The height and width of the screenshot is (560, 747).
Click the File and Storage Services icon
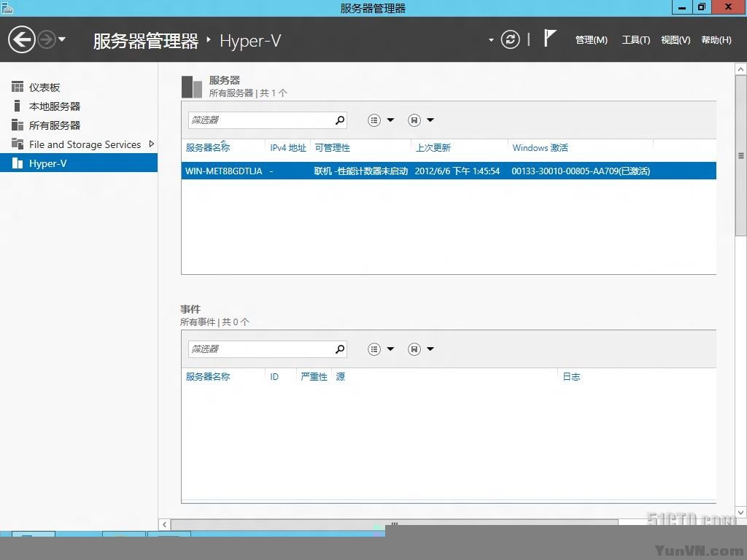click(18, 144)
